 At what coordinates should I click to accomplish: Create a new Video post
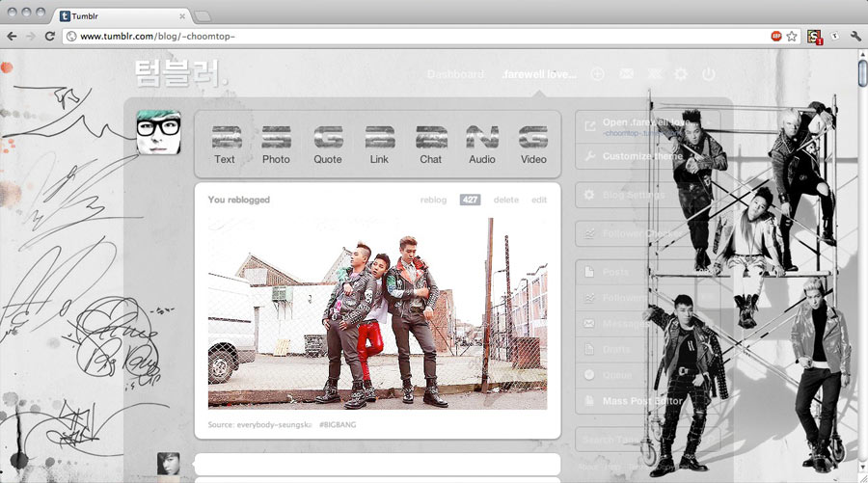pos(533,144)
